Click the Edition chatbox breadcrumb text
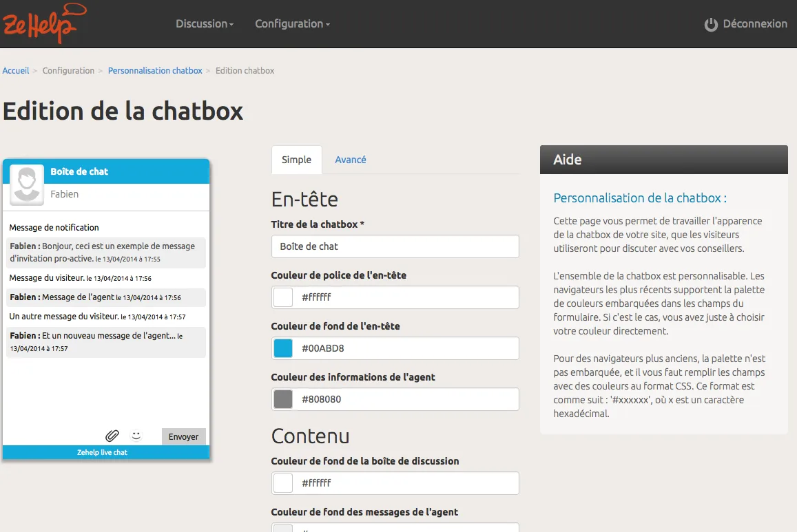 245,71
